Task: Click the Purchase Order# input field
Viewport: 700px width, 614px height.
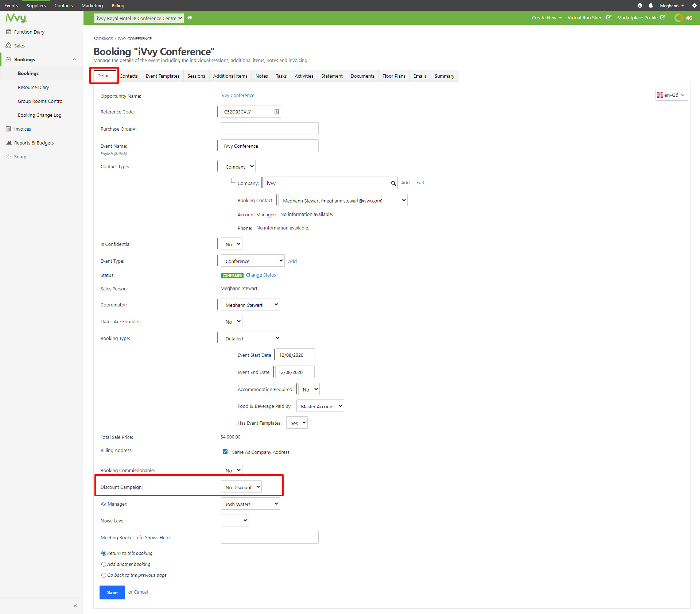Action: pos(270,128)
